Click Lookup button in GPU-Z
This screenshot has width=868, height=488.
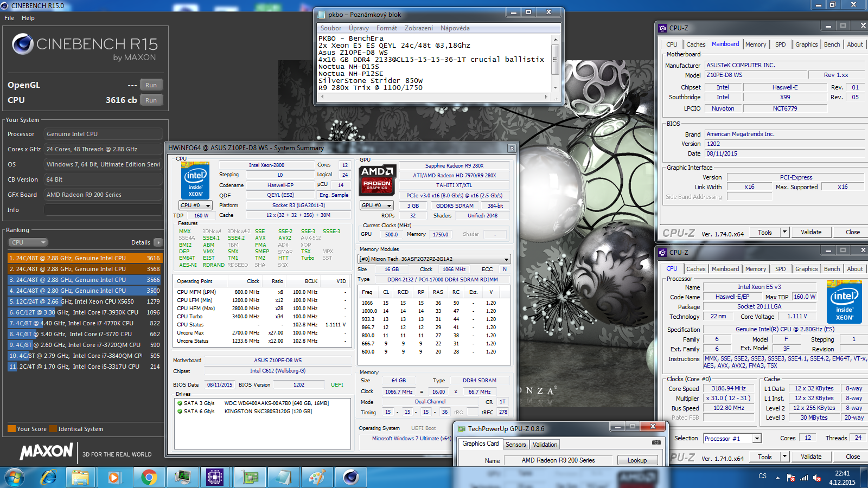tap(637, 460)
